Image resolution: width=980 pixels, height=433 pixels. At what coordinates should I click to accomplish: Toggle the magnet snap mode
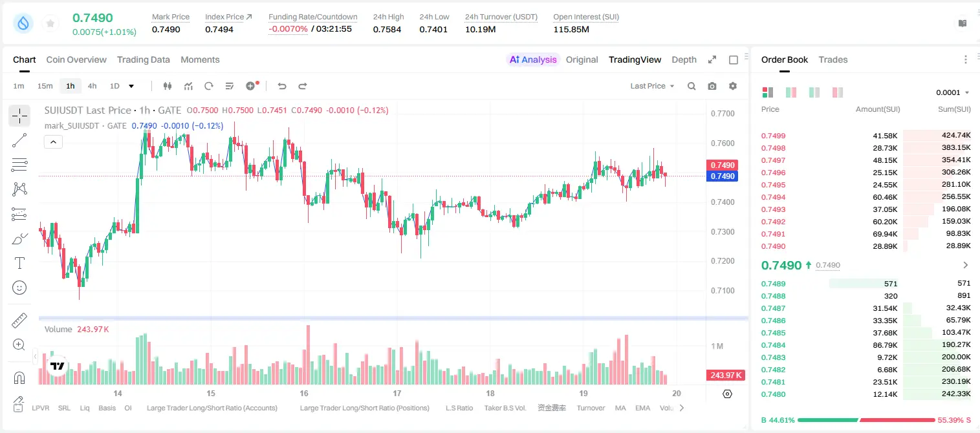click(19, 377)
